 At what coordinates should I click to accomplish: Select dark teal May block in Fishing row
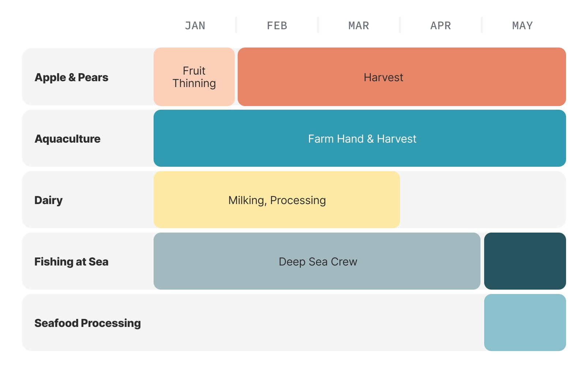[x=525, y=261]
